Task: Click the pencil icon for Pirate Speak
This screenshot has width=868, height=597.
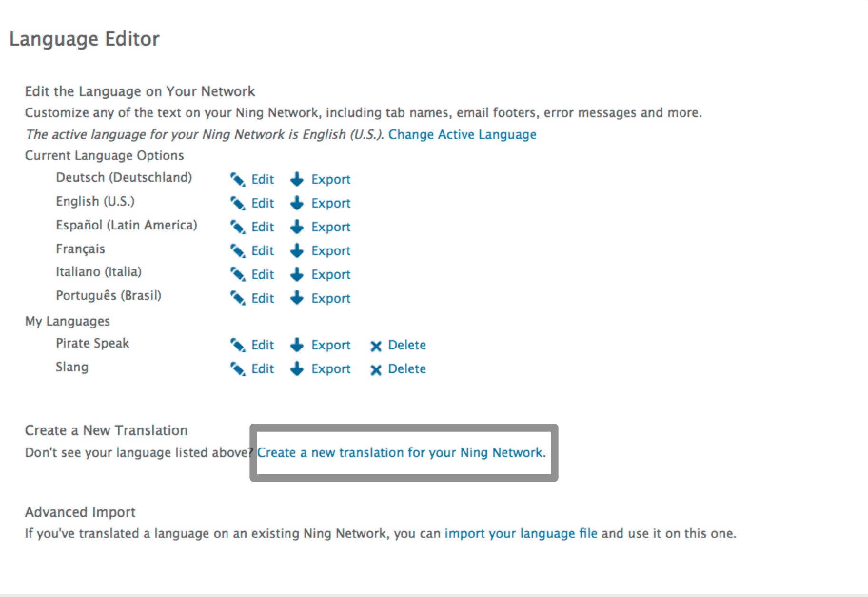Action: [x=237, y=345]
